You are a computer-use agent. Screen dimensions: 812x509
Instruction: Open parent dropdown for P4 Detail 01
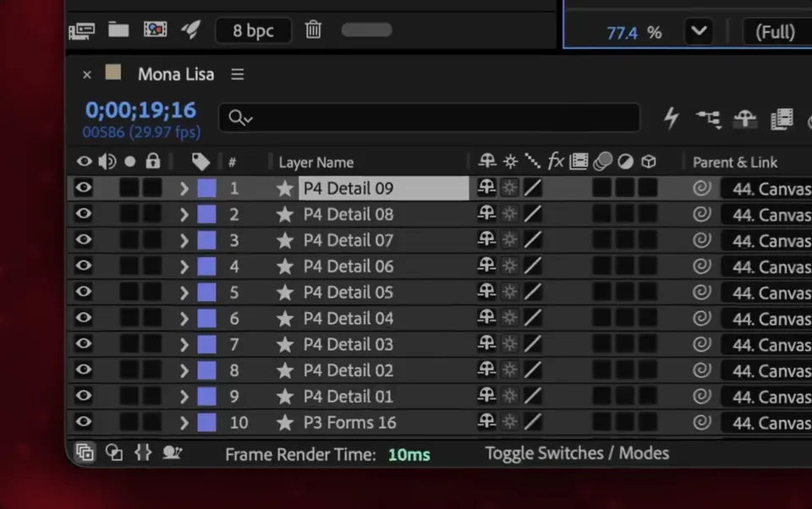(766, 397)
